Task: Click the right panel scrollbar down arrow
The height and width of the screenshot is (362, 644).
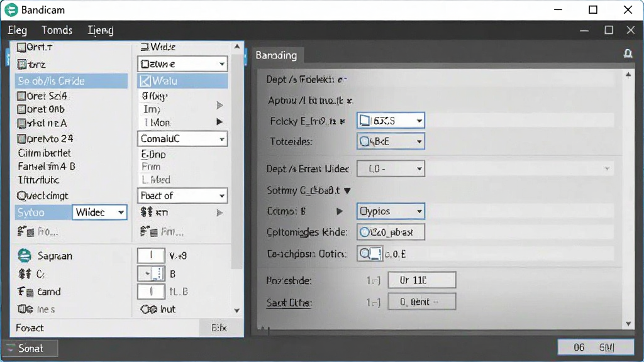Action: 628,324
